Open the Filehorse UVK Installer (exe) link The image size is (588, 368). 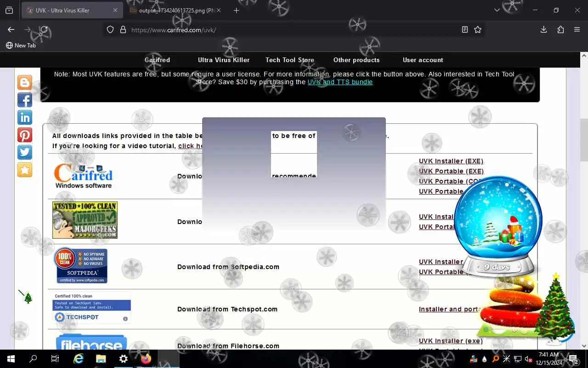pyautogui.click(x=451, y=341)
